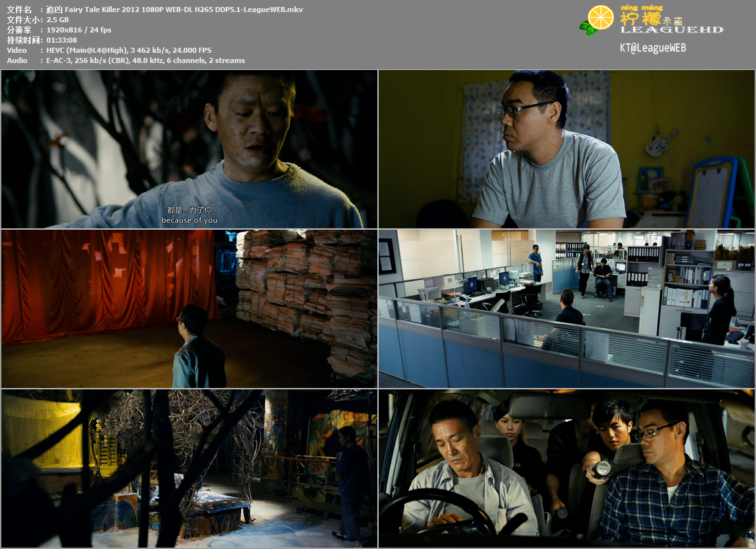This screenshot has width=756, height=549.
Task: Open thumbnail of man in glasses and gray t-shirt
Action: pyautogui.click(x=566, y=149)
